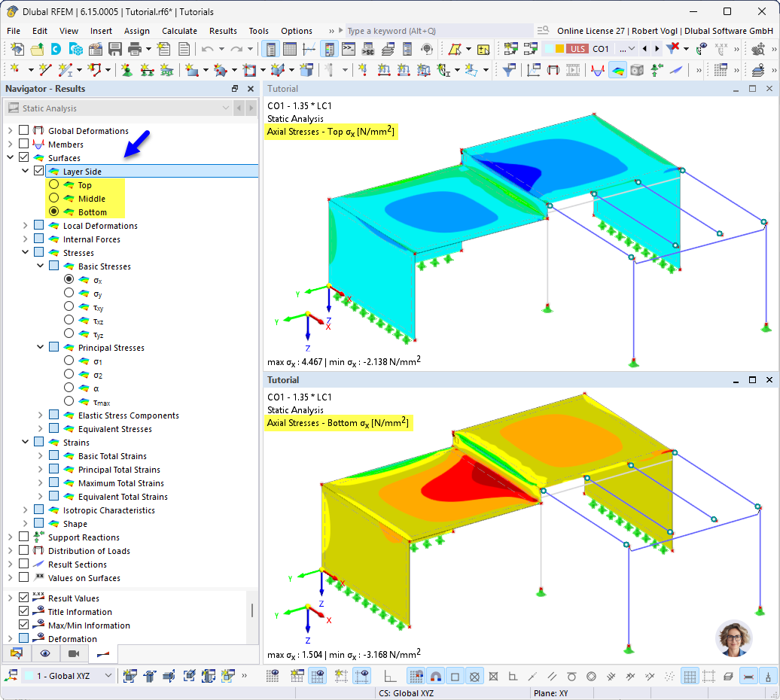Expand the Elastic Stress Components node
780x700 pixels.
[x=41, y=415]
